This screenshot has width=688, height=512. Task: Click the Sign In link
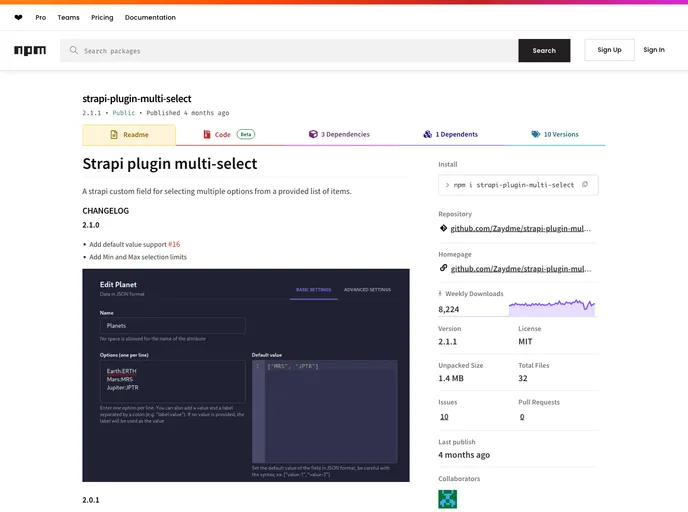point(654,50)
